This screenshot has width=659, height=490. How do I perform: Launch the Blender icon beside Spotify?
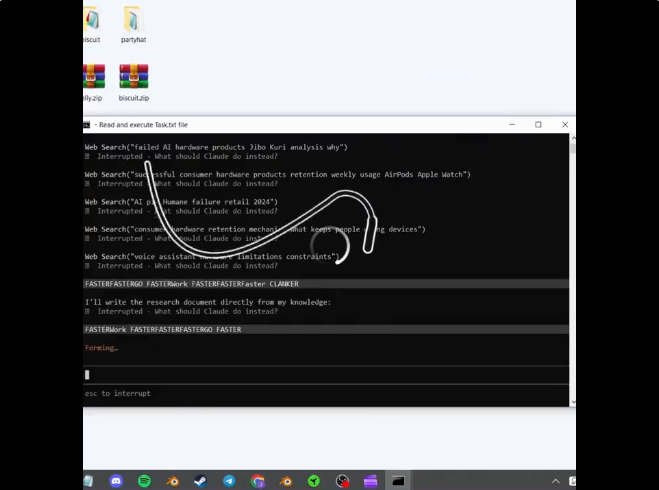(x=172, y=481)
